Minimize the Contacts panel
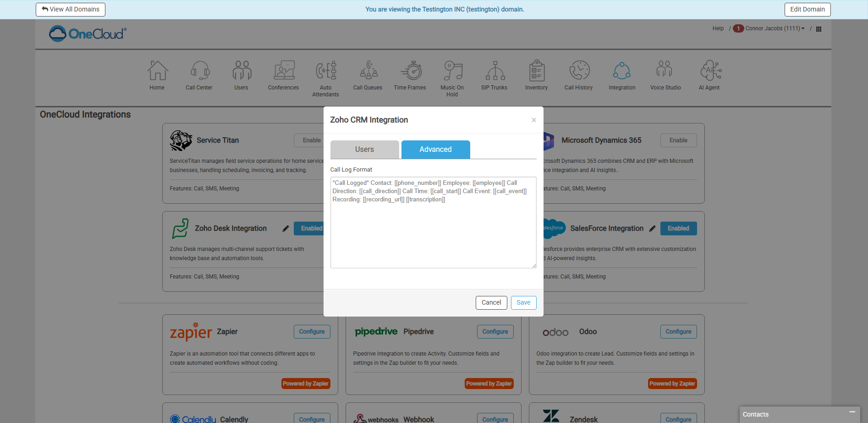The height and width of the screenshot is (423, 868). (852, 412)
